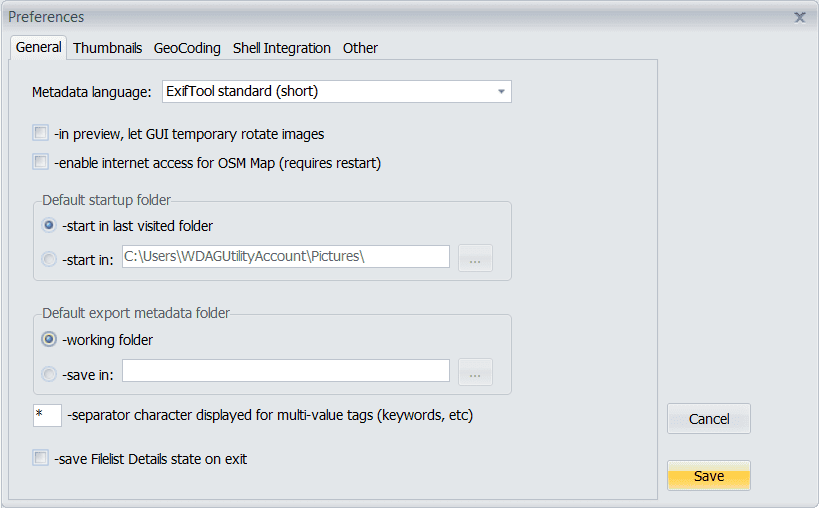This screenshot has width=819, height=508.
Task: Switch to the Thumbnails tab
Action: (107, 48)
